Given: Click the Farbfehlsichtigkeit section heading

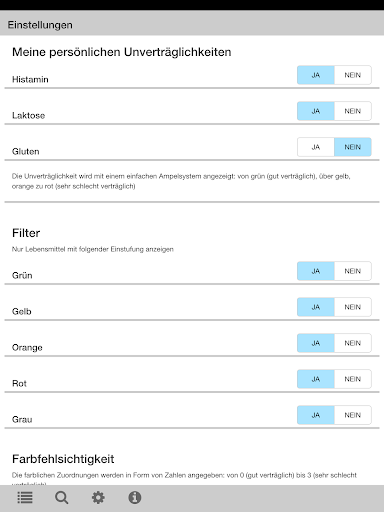Looking at the screenshot, I should coord(63,459).
